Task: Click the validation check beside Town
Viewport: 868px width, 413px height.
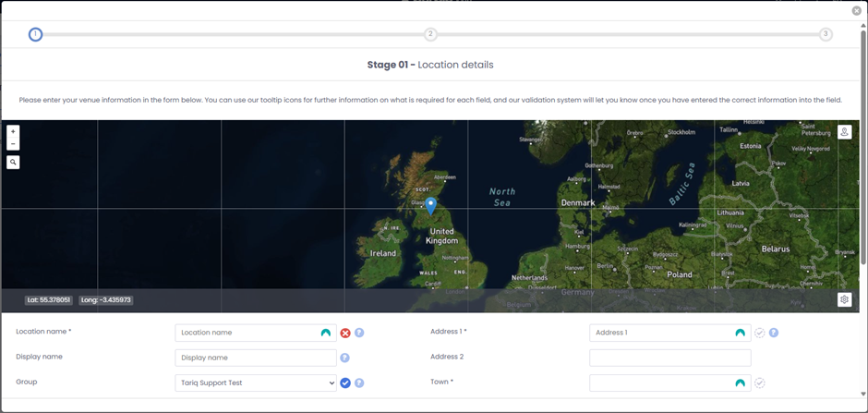Action: point(759,383)
